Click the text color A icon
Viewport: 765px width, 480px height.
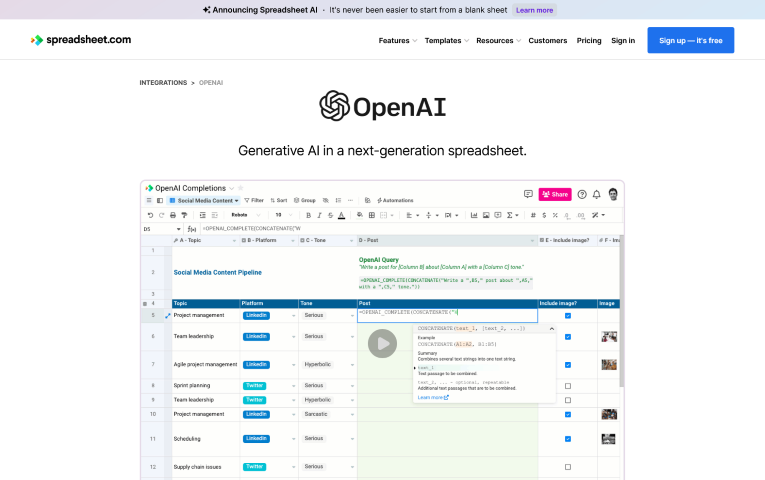click(341, 215)
